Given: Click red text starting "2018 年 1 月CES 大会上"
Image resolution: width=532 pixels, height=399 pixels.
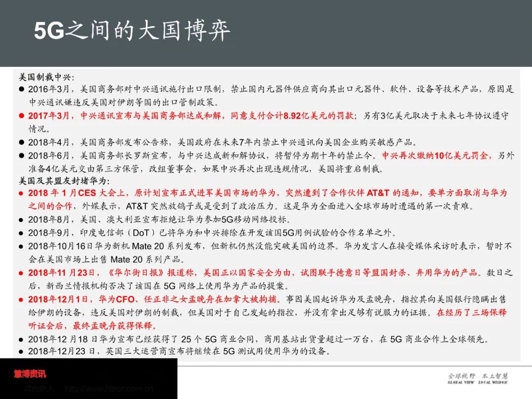Looking at the screenshot, I should (267, 199).
